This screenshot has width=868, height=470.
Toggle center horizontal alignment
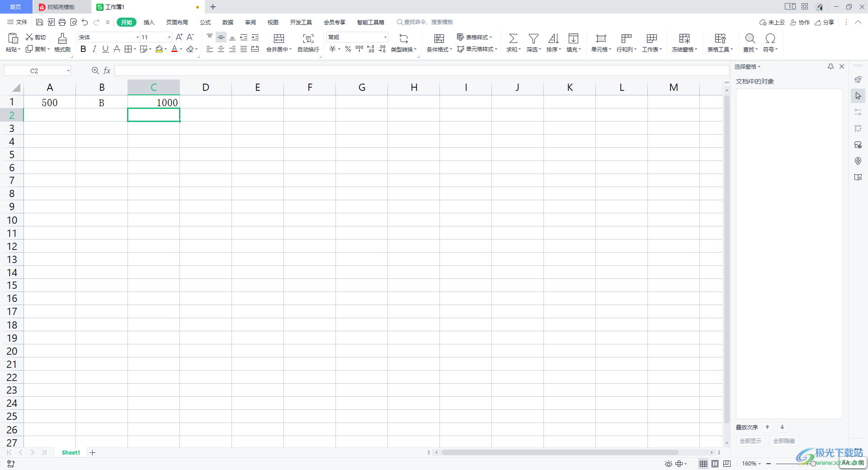pyautogui.click(x=221, y=49)
